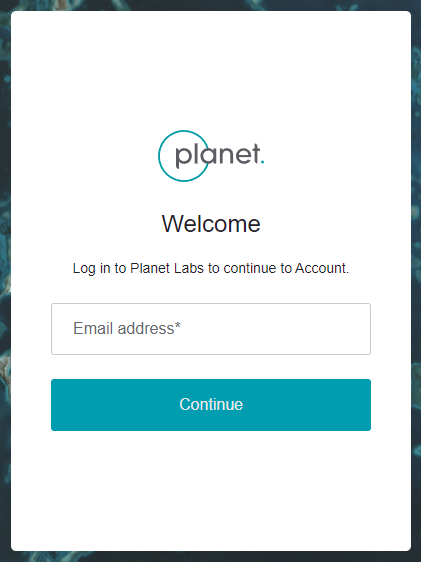Click the satellite background right of the card
This screenshot has height=562, width=421.
(416, 281)
